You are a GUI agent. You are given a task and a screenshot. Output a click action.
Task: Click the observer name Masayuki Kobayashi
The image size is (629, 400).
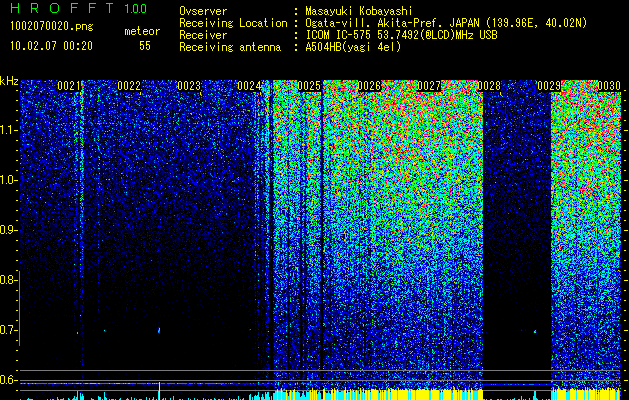coord(359,12)
